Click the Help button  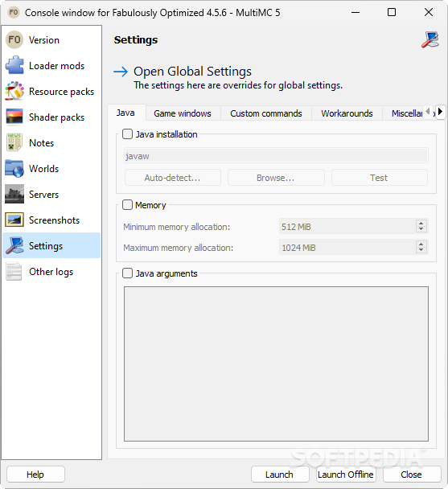click(35, 475)
